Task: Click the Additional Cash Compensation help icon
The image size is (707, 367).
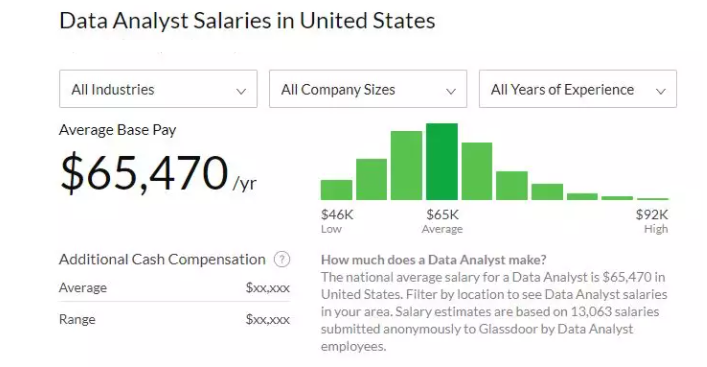Action: [282, 259]
